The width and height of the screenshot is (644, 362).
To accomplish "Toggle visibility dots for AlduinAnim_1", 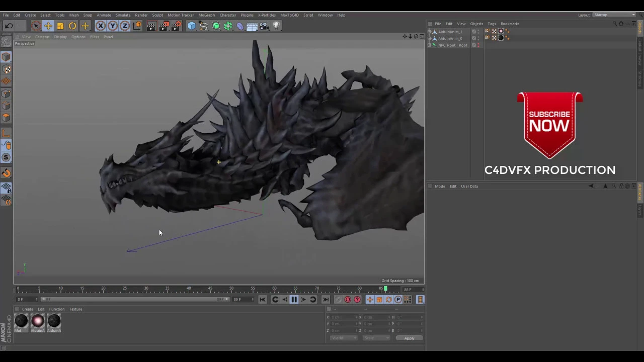I will pyautogui.click(x=478, y=32).
